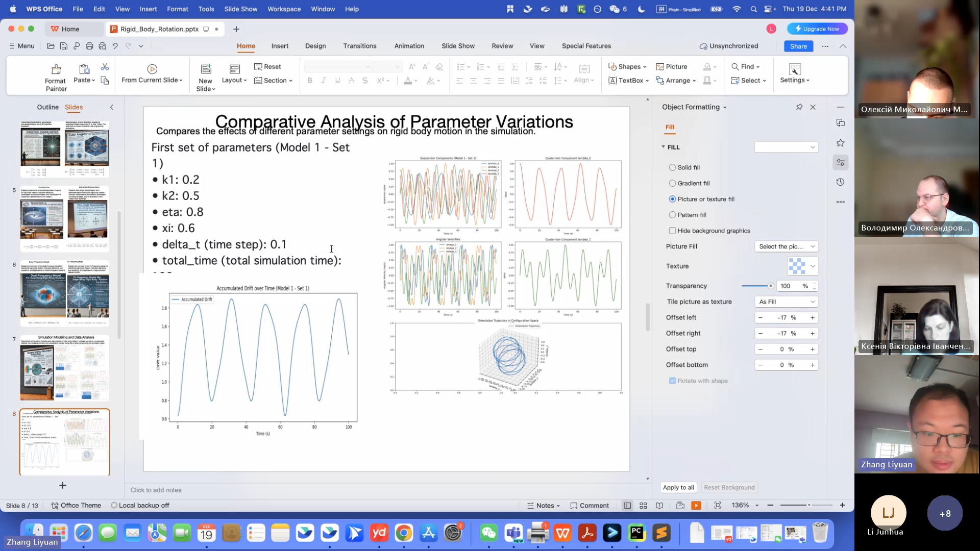Image resolution: width=980 pixels, height=551 pixels.
Task: Click the TextBox tool
Action: pos(627,81)
